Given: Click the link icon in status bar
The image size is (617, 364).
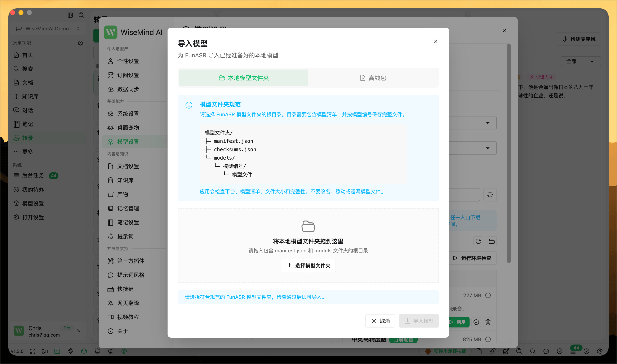Looking at the screenshot, I should (x=492, y=351).
